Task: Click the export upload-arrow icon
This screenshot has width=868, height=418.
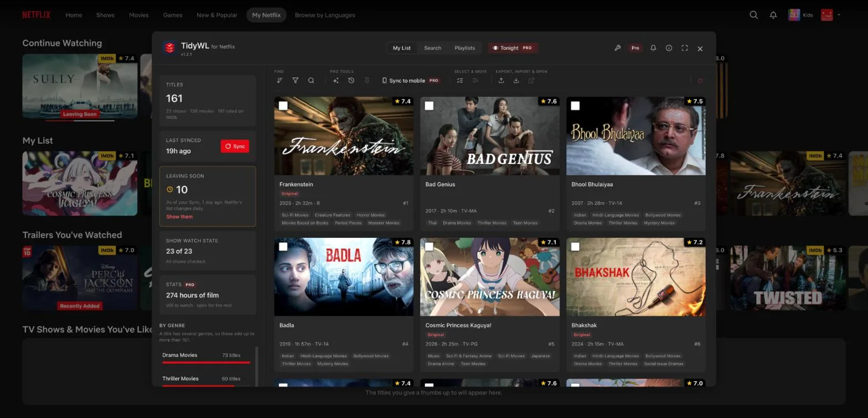Action: [x=501, y=81]
